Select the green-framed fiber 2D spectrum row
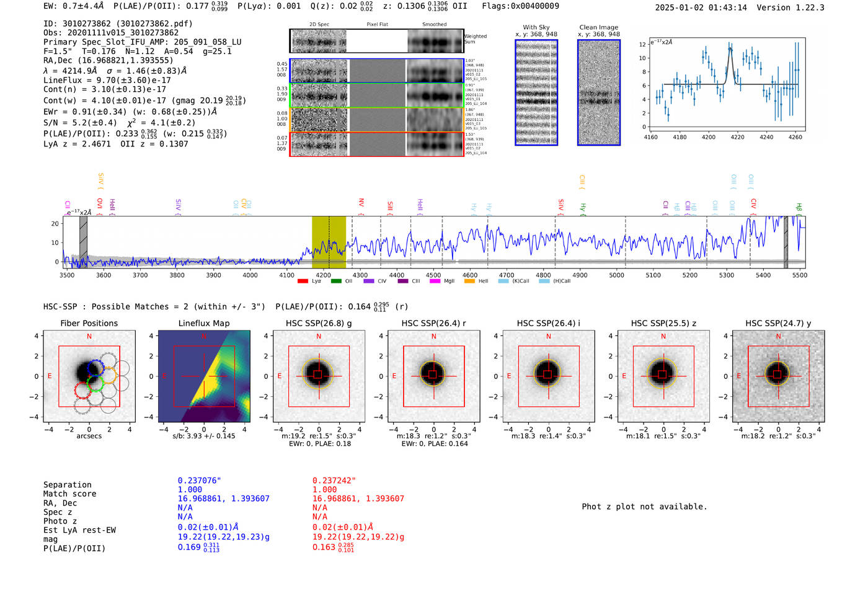This screenshot has height=591, width=868. point(376,96)
